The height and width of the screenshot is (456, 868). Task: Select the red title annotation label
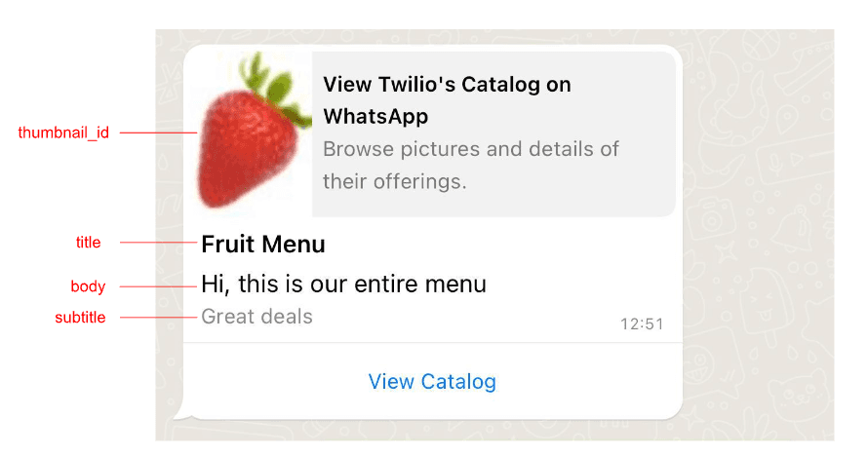89,243
